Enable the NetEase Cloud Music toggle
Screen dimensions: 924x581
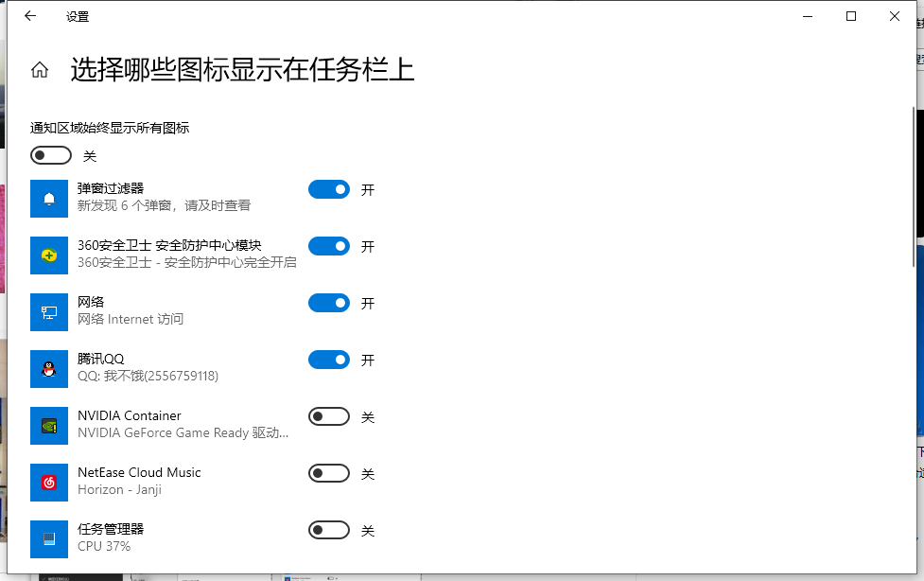[328, 473]
